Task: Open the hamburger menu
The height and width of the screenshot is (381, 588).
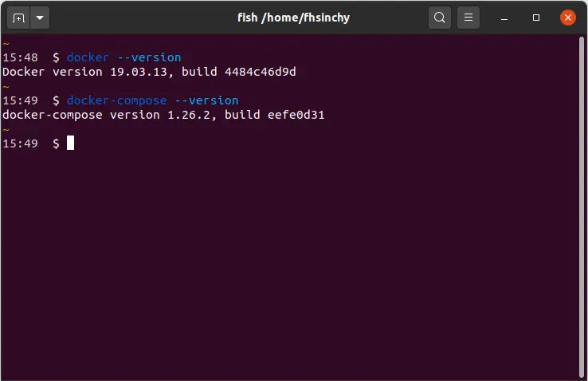Action: click(468, 18)
